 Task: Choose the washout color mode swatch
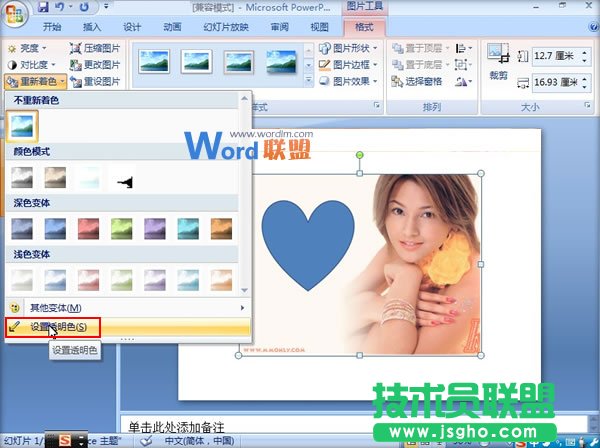88,177
